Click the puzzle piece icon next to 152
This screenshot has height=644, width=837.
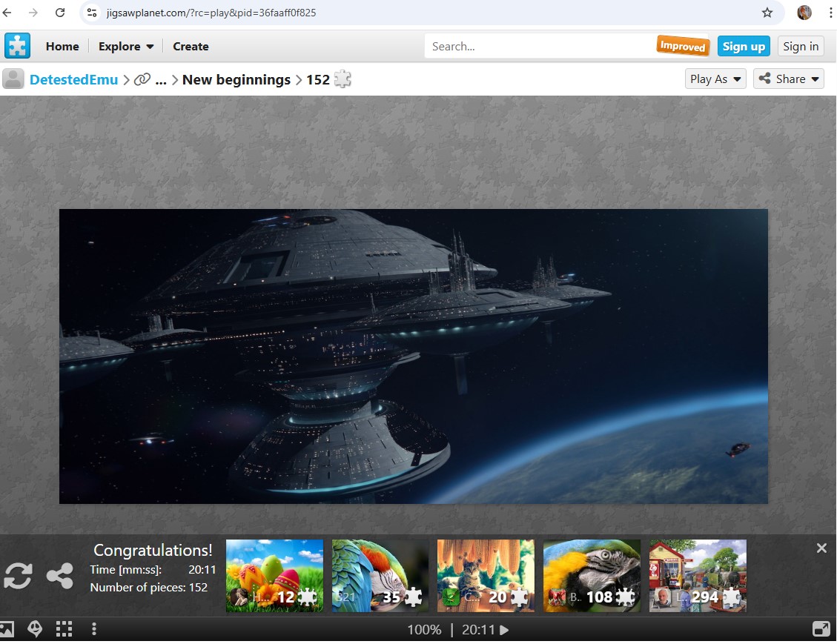343,79
